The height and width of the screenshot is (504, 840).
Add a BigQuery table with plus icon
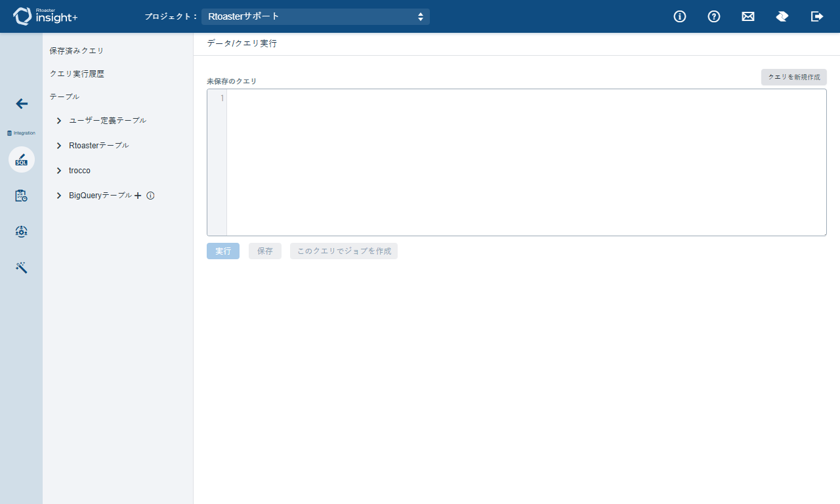[x=138, y=196]
